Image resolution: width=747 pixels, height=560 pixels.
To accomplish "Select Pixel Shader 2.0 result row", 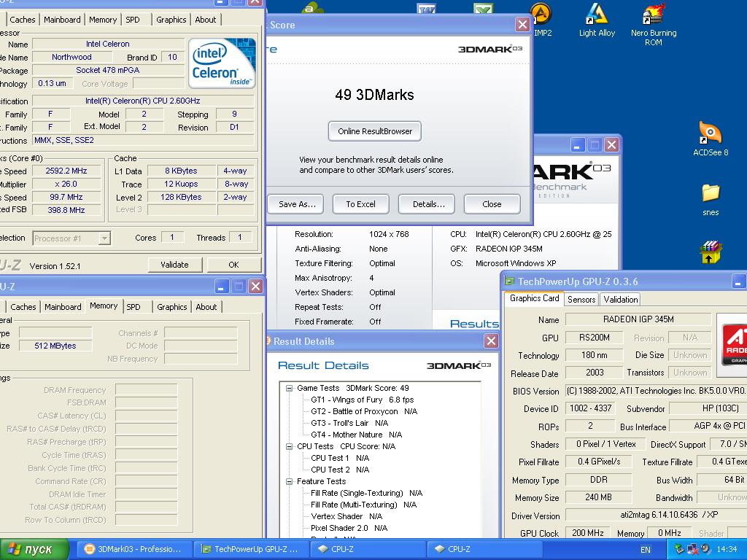I will (x=349, y=528).
